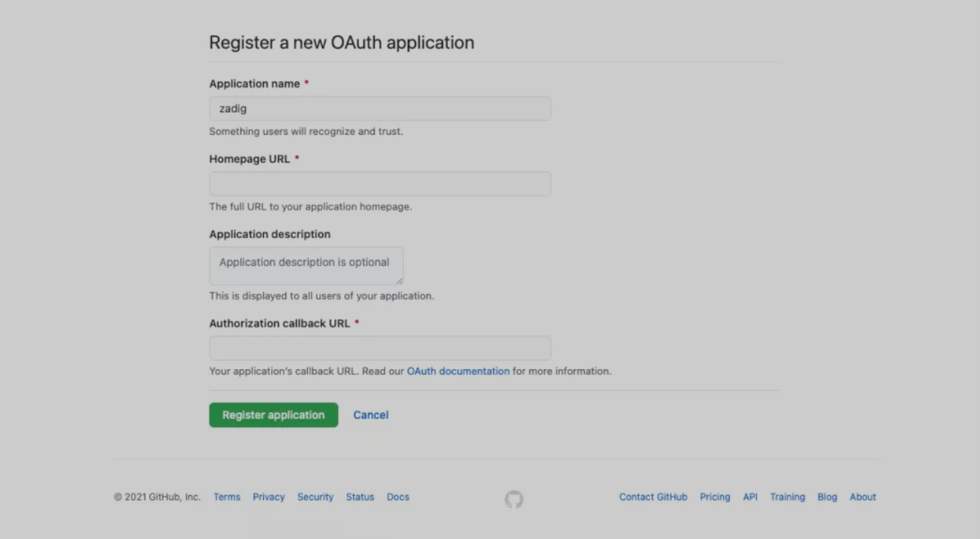Viewport: 980px width, 539px height.
Task: Click the Training footer link
Action: point(787,497)
